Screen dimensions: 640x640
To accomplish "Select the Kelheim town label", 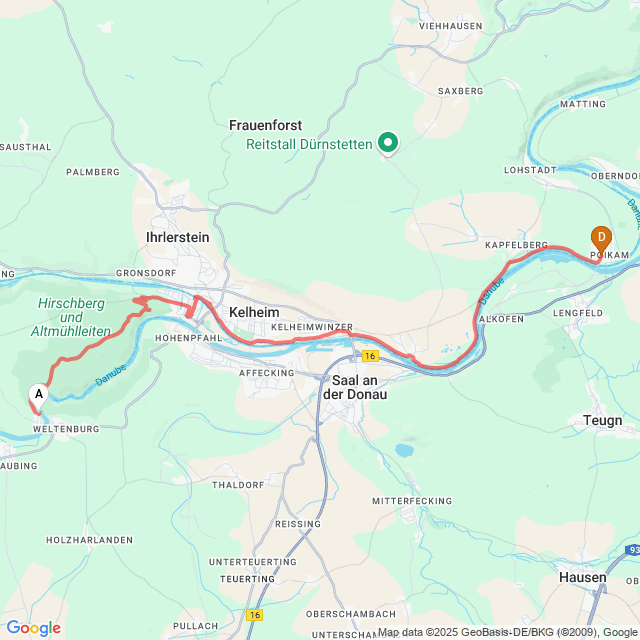I will coord(254,312).
